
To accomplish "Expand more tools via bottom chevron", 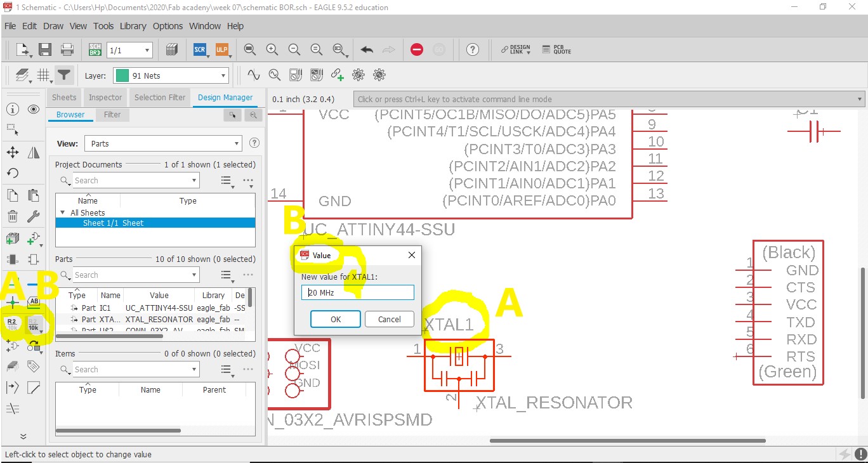I will pyautogui.click(x=23, y=436).
